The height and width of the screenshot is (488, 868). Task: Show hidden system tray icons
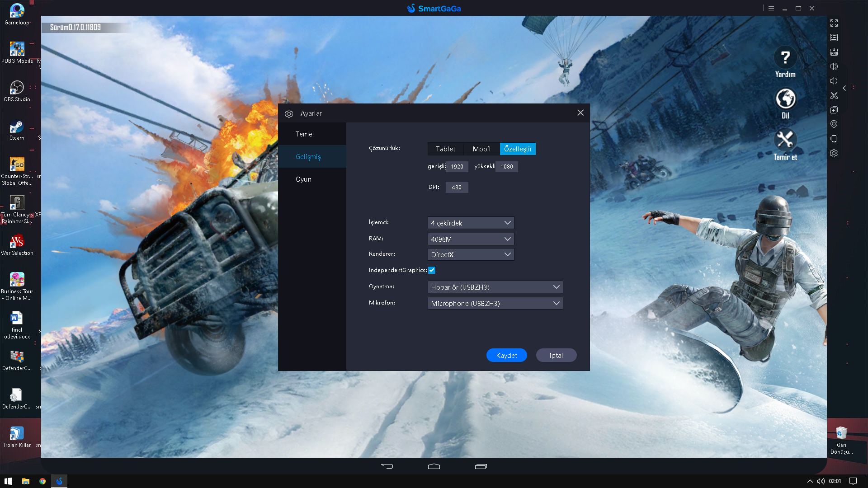(810, 481)
